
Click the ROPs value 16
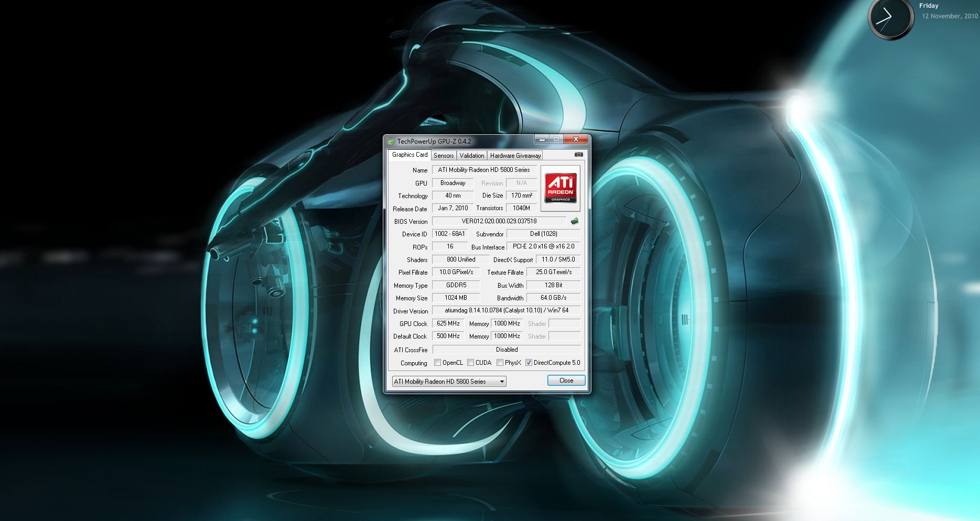[450, 246]
